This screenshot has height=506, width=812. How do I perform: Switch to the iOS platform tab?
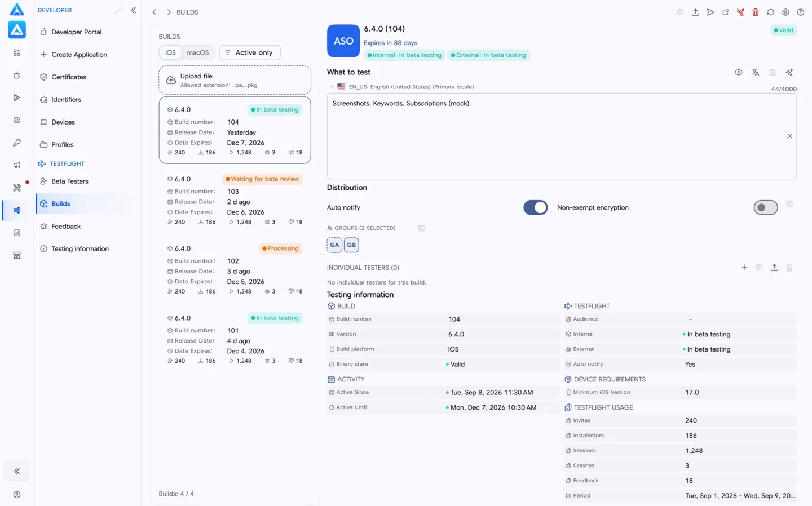pyautogui.click(x=170, y=52)
